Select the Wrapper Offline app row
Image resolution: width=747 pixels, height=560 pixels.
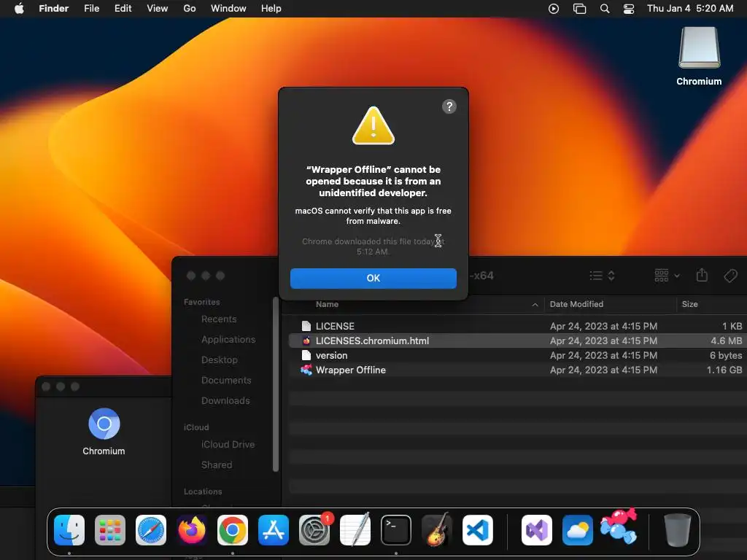pyautogui.click(x=517, y=370)
